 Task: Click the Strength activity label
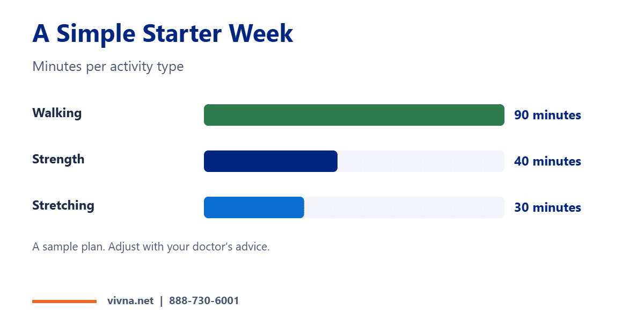click(x=58, y=159)
